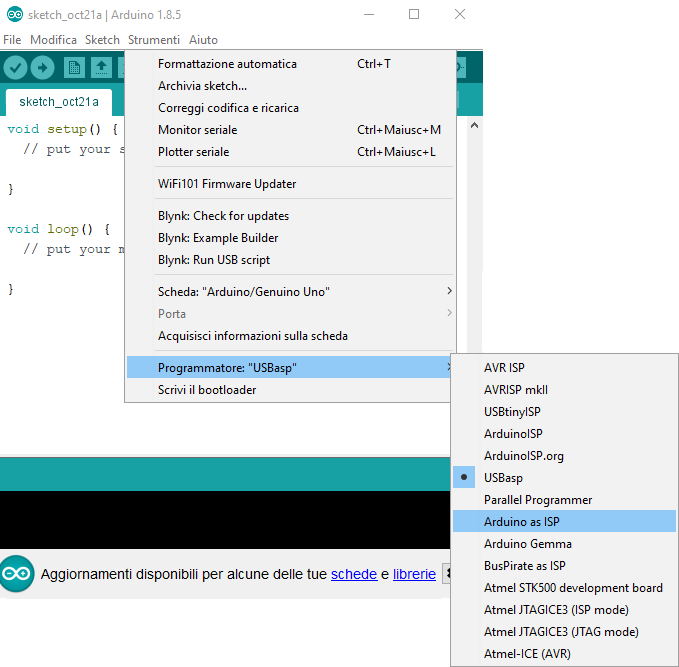The height and width of the screenshot is (667, 679).
Task: Open the Sketch menu
Action: [102, 40]
